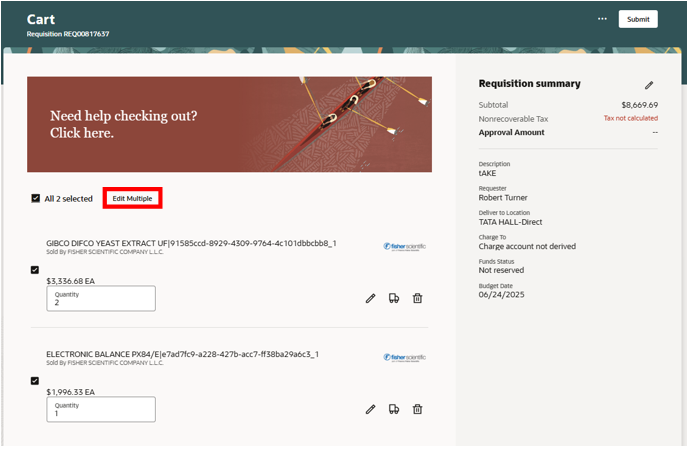Click the Requisition REQ00817637 header text
This screenshot has height=451, width=688.
coord(68,34)
